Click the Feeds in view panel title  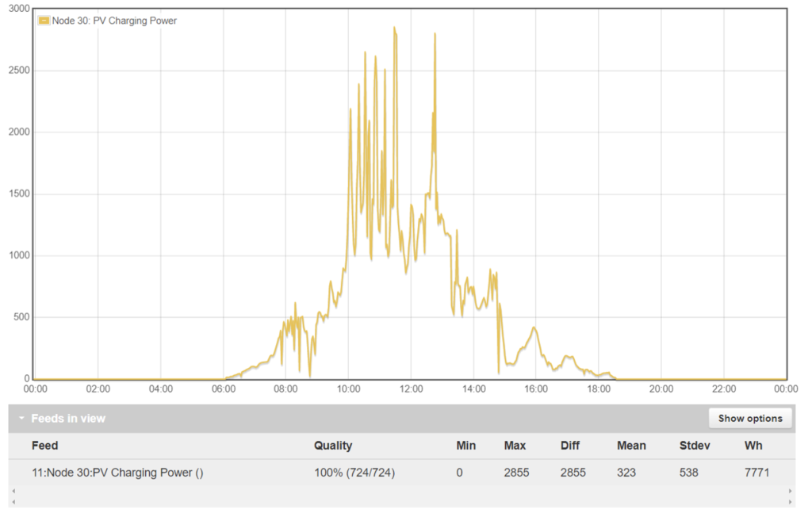point(68,419)
